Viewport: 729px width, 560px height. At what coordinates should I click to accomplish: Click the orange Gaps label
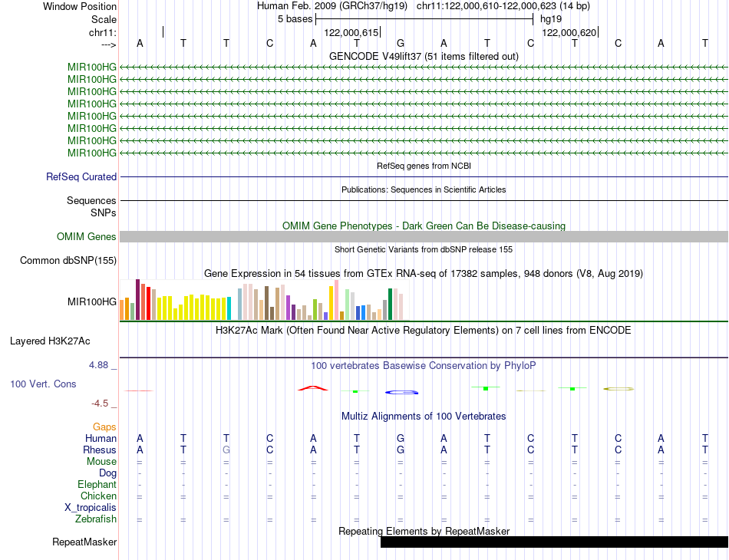click(x=104, y=427)
